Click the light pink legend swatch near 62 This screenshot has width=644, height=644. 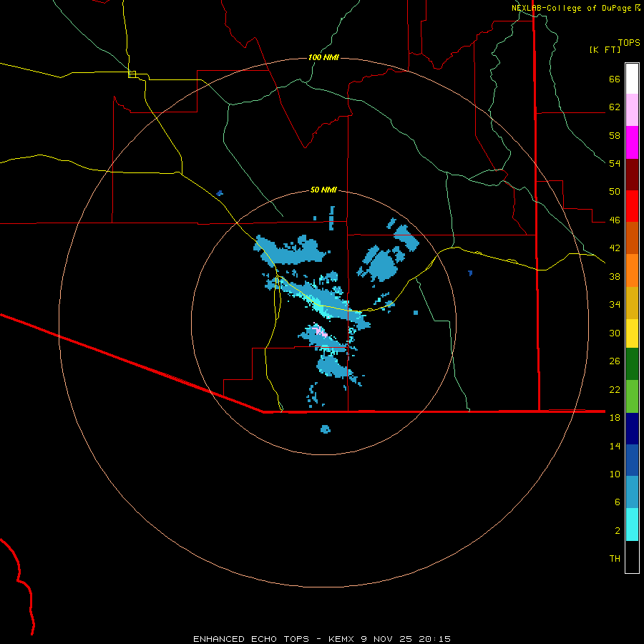632,109
